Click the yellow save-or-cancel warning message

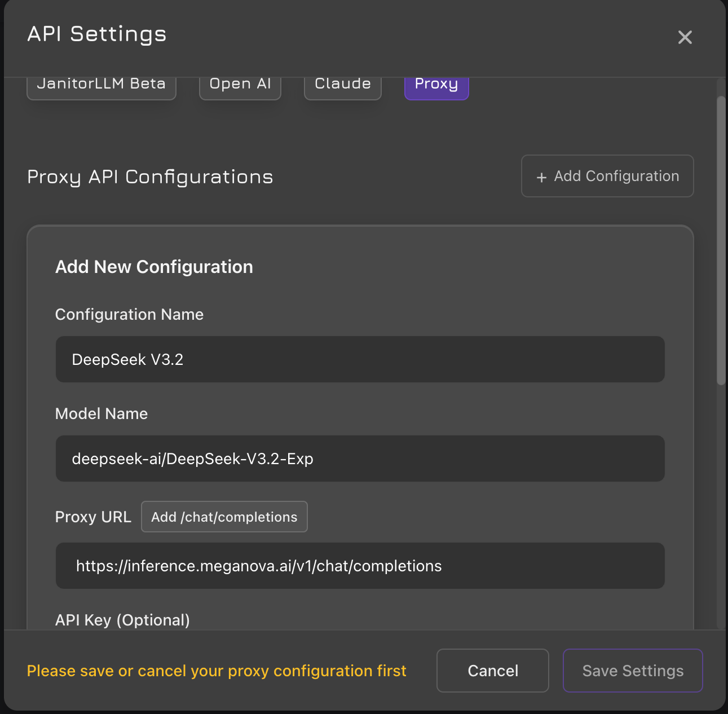tap(217, 671)
